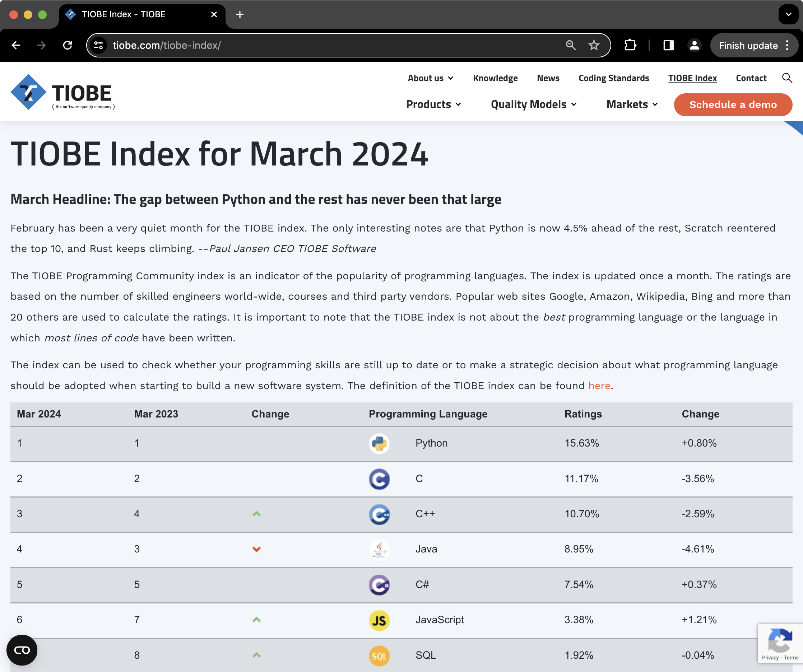Expand the Products menu

pos(433,104)
